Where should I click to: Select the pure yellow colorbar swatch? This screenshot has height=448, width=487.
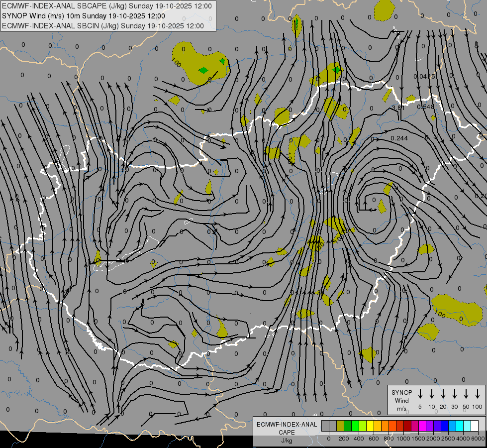(x=370, y=426)
